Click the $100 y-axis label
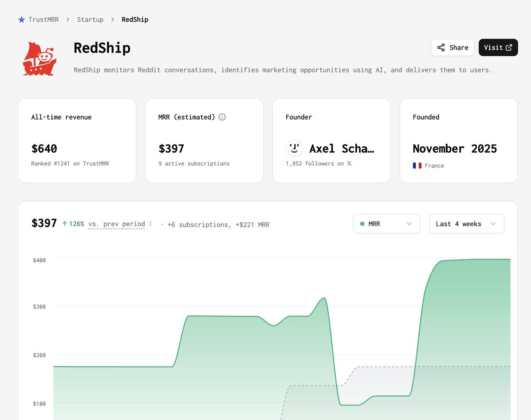This screenshot has width=531, height=420. click(39, 404)
